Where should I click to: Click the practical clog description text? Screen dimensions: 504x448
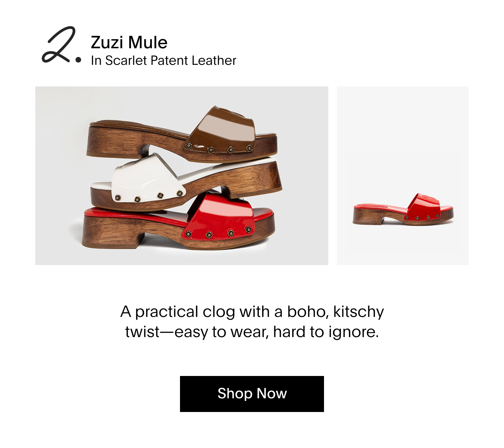point(252,322)
